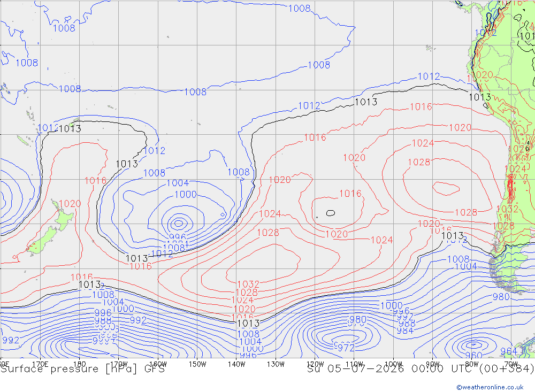This screenshot has width=535, height=392.
Task: Select the 120W longitude label
Action: pyautogui.click(x=315, y=364)
